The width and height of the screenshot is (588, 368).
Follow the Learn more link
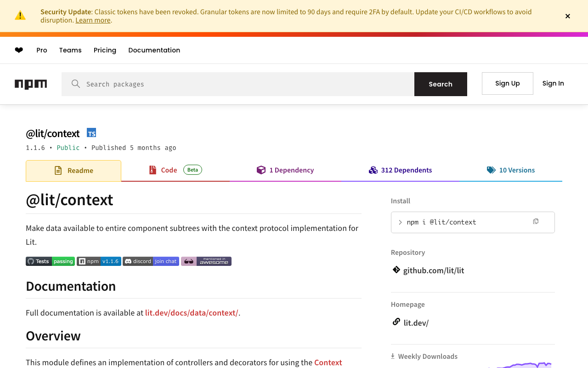[93, 20]
